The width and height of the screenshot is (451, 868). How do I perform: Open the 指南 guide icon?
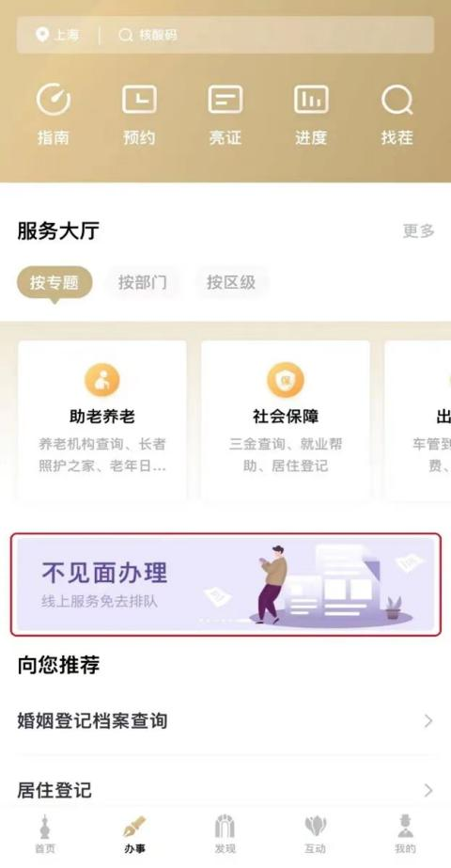coord(54,101)
